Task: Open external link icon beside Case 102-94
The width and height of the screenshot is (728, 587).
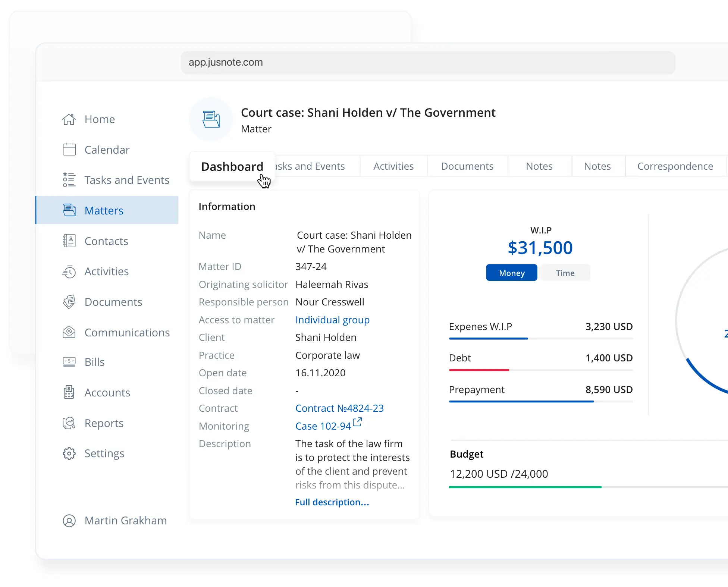Action: pos(357,422)
